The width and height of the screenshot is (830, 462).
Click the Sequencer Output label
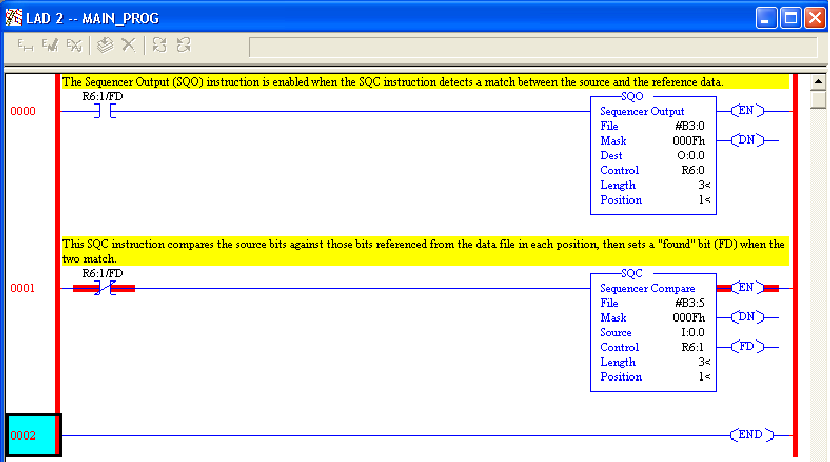coord(642,112)
